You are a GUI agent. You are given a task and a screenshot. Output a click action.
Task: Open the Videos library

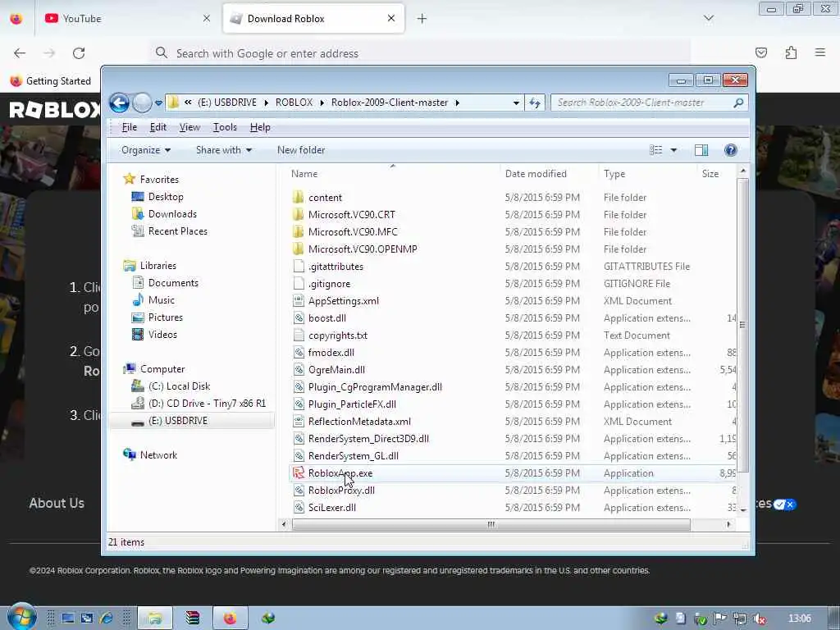coord(162,335)
